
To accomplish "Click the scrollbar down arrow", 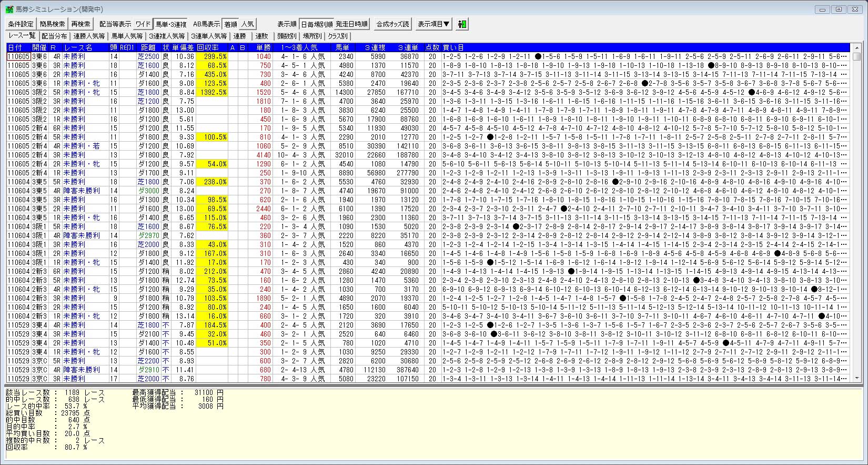I will click(x=856, y=378).
